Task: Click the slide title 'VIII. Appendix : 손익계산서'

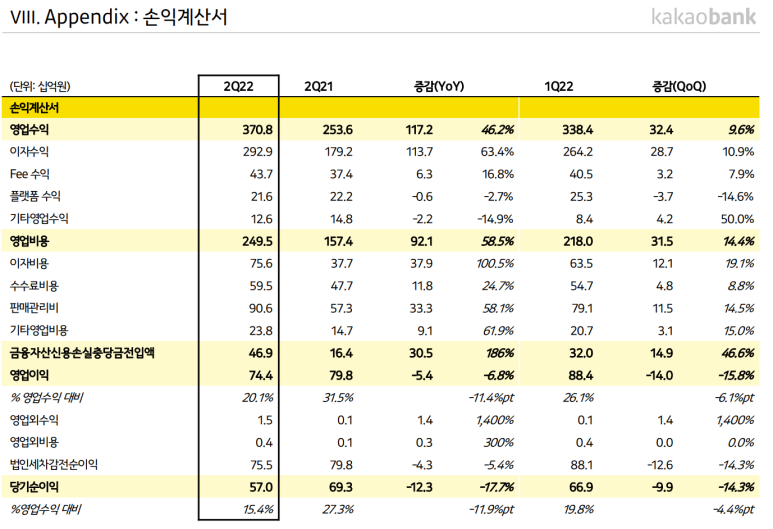Action: pyautogui.click(x=118, y=17)
